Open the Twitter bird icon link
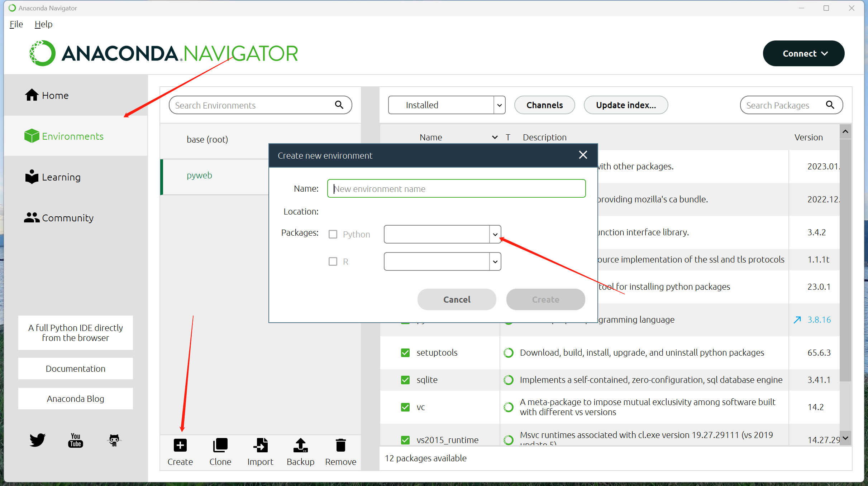The height and width of the screenshot is (486, 868). pos(38,440)
